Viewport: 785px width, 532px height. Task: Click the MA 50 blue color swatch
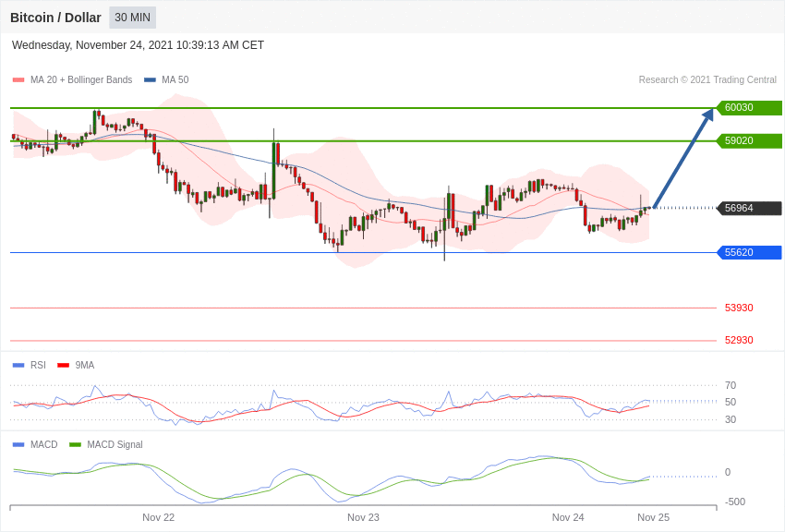(x=150, y=80)
